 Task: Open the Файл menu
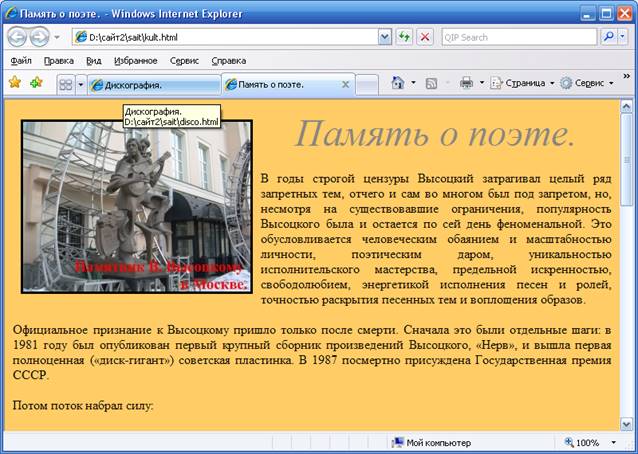point(21,60)
